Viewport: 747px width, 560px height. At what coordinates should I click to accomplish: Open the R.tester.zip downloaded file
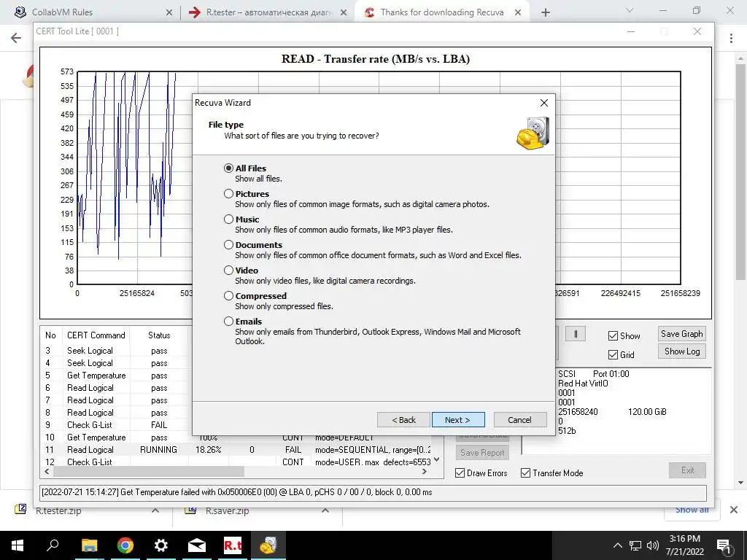pos(58,510)
